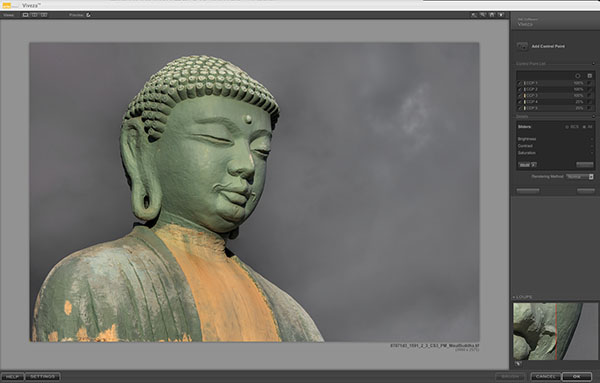Open SETTINGS
Screen dimensions: 600x383
coord(42,377)
